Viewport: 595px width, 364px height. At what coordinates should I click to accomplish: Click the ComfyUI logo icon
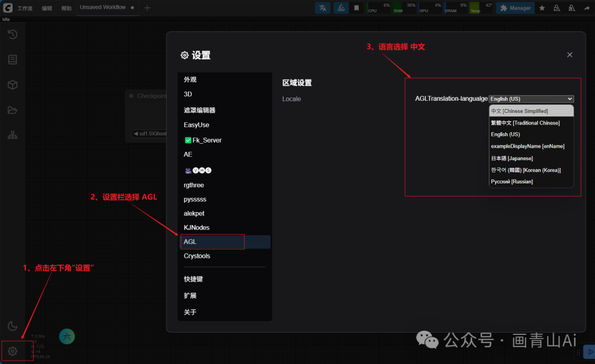[8, 8]
